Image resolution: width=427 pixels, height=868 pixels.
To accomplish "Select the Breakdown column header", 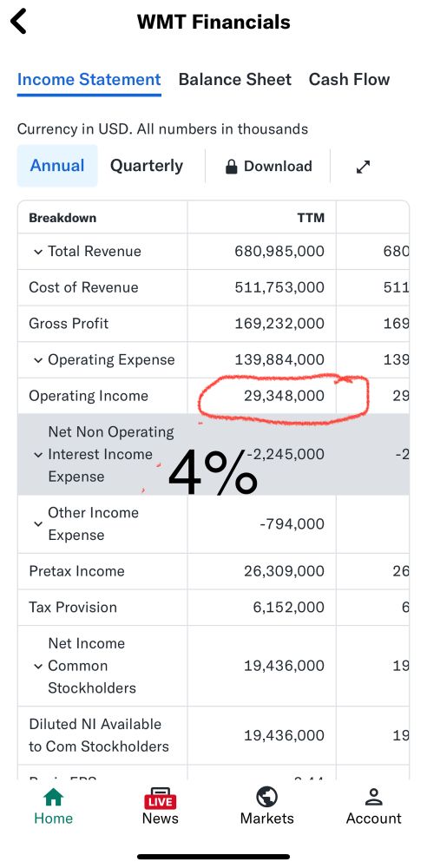I will point(62,218).
